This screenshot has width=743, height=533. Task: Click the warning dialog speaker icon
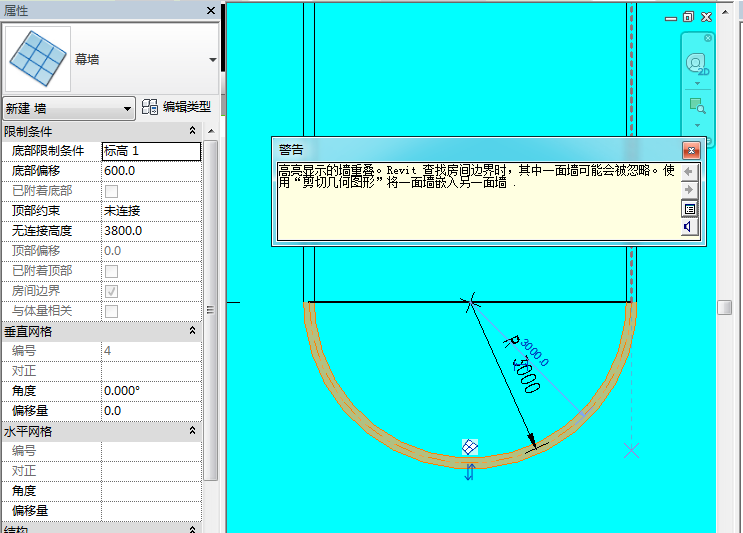(688, 226)
